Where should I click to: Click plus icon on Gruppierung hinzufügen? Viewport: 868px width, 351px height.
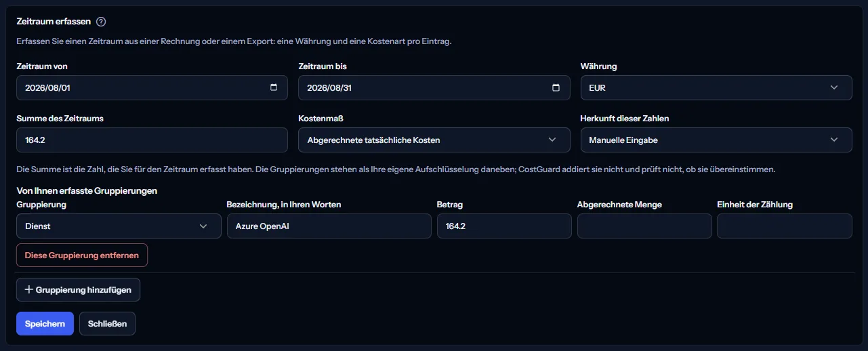coord(28,289)
